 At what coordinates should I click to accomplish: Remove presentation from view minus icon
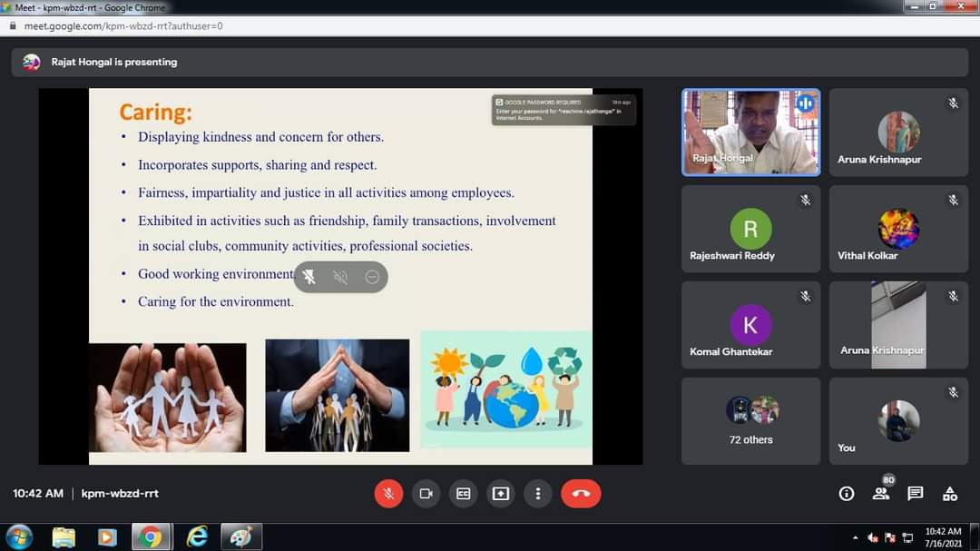click(372, 277)
